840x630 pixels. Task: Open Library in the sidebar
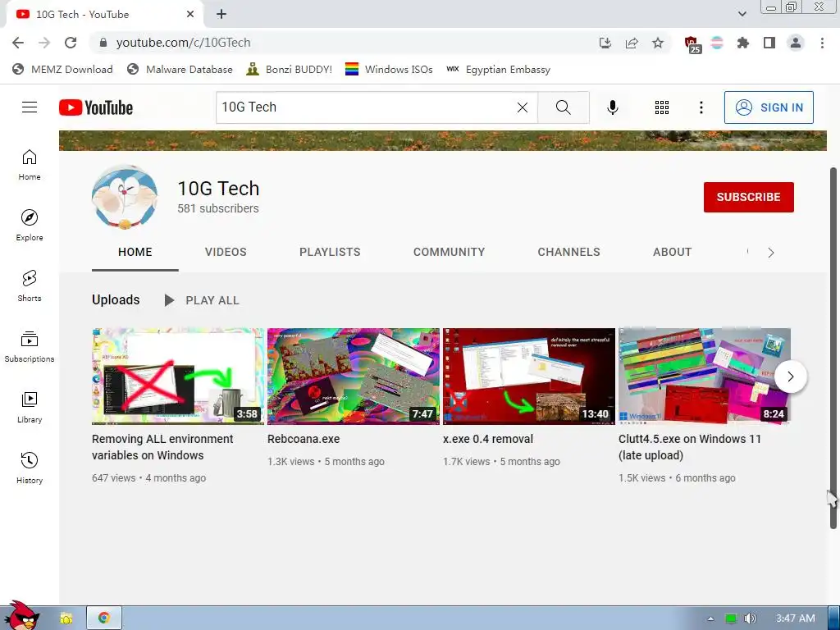30,408
